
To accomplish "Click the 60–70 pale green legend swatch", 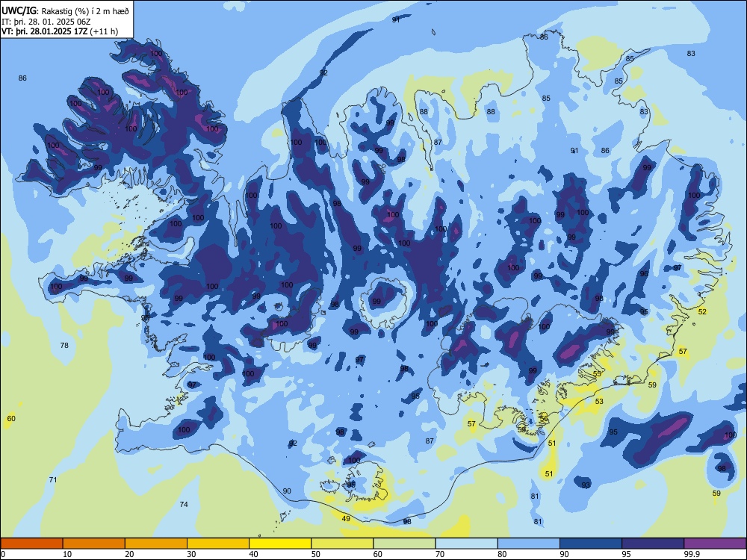I will point(404,544).
